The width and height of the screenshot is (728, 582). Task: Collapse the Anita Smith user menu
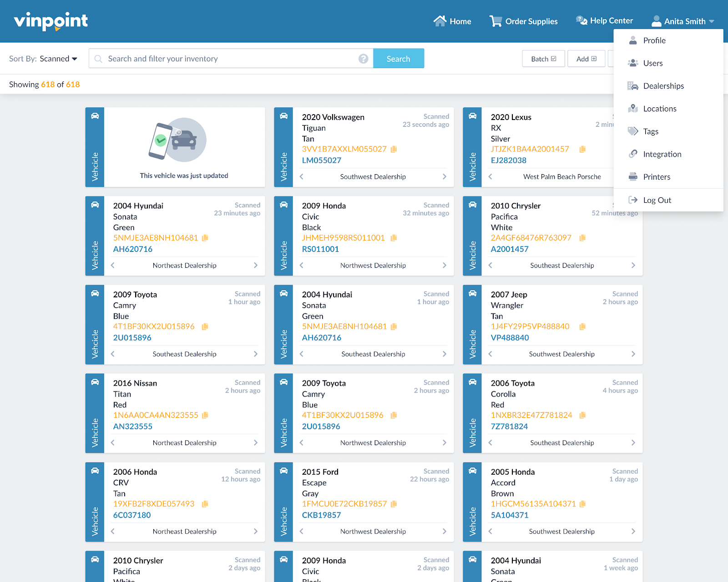pos(682,21)
